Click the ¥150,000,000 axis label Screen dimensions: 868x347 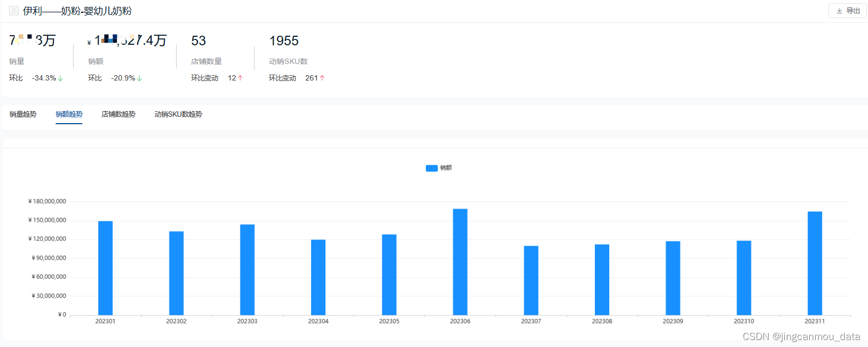pos(47,220)
